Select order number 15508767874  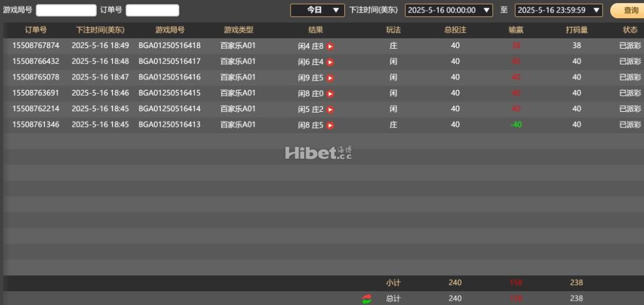[x=36, y=46]
